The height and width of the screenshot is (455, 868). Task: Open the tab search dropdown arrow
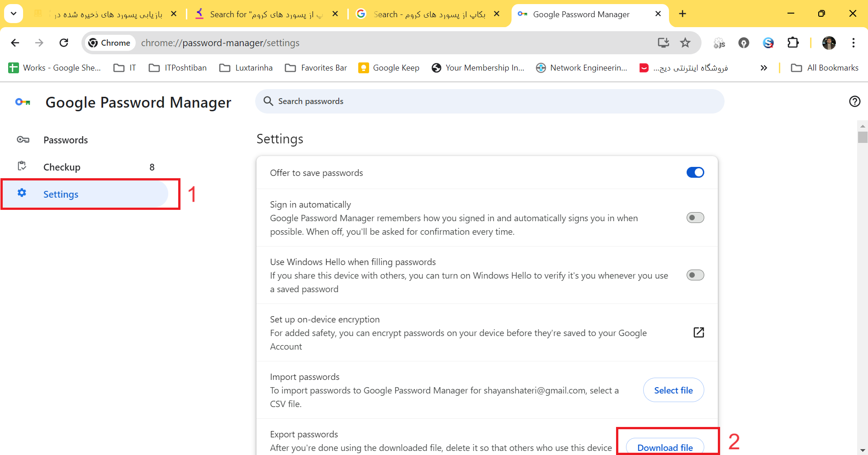click(x=14, y=14)
